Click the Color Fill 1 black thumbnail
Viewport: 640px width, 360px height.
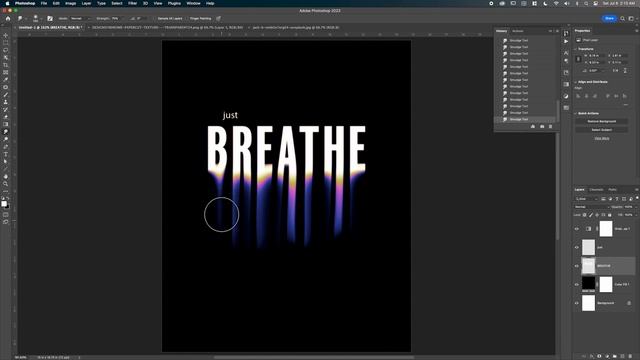click(588, 284)
